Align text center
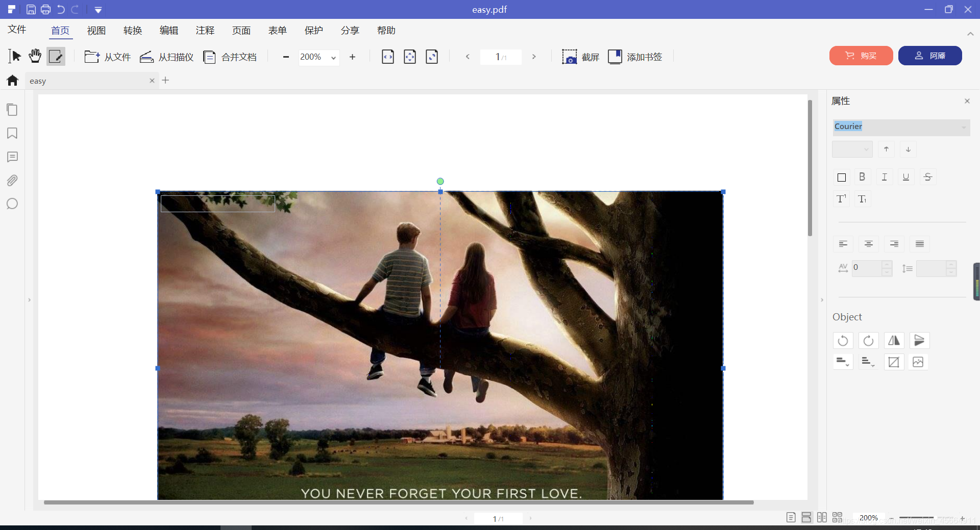Screen dimensions: 980x530 tap(869, 244)
